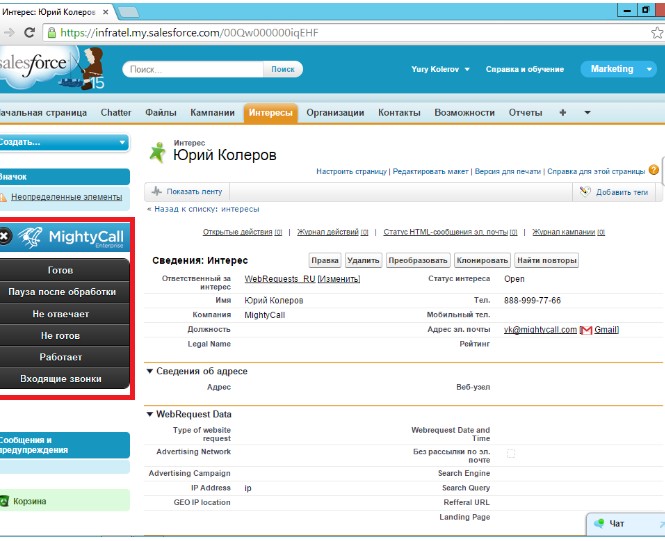Open Справка и обучение link
665x541 pixels.
[525, 69]
